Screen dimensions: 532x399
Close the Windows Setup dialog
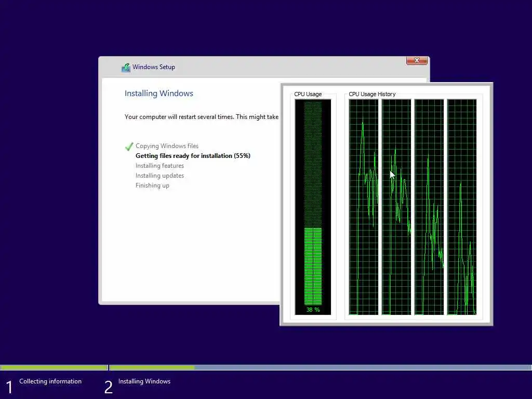[417, 60]
